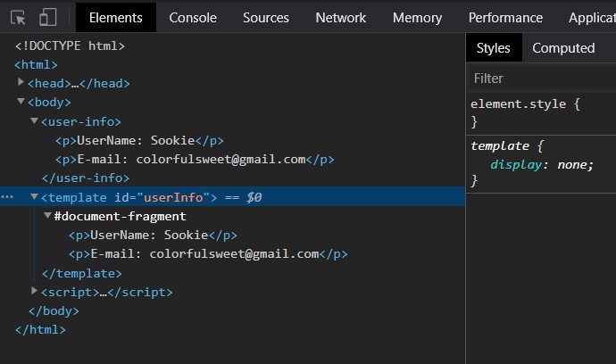
Task: Collapse the #document-fragment node
Action: click(47, 216)
